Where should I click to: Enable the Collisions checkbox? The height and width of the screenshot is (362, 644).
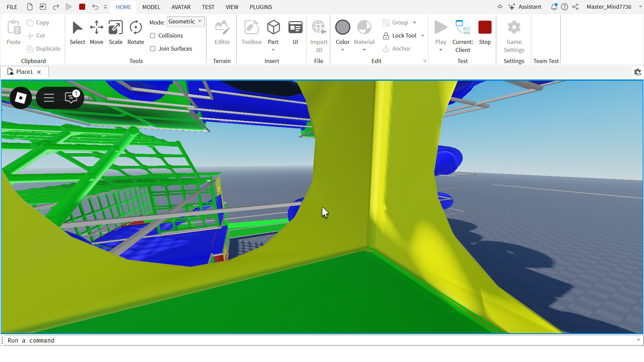[x=153, y=36]
